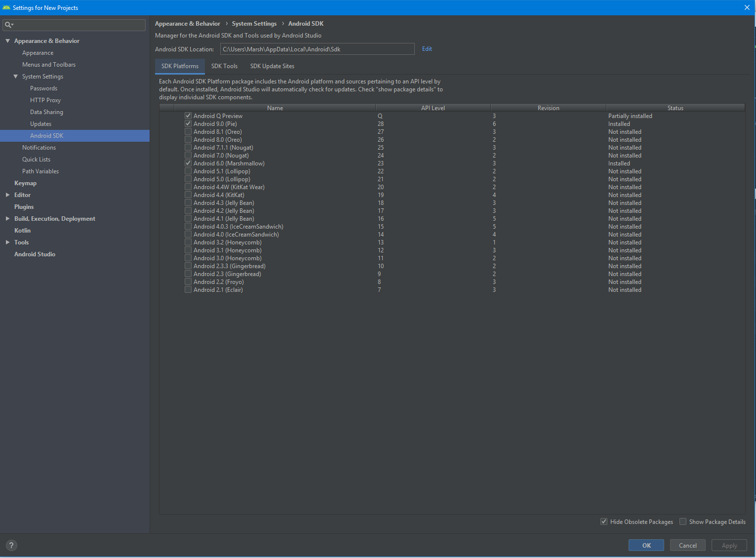Close the Settings for New Projects window
Image resolution: width=756 pixels, height=558 pixels.
coord(747,7)
